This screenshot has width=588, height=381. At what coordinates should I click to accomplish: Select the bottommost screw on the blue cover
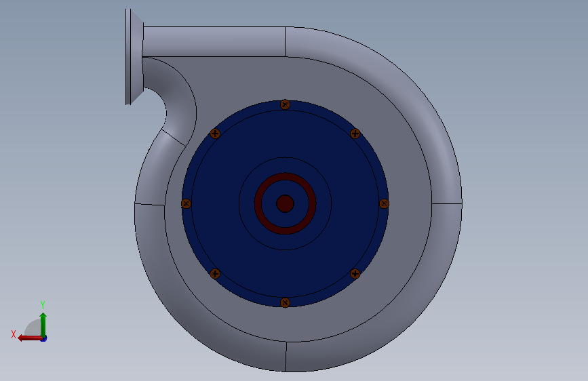285,302
